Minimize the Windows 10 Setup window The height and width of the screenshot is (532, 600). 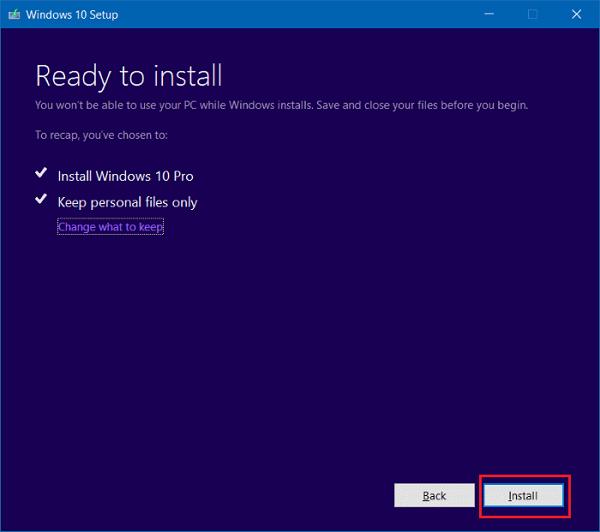[489, 14]
